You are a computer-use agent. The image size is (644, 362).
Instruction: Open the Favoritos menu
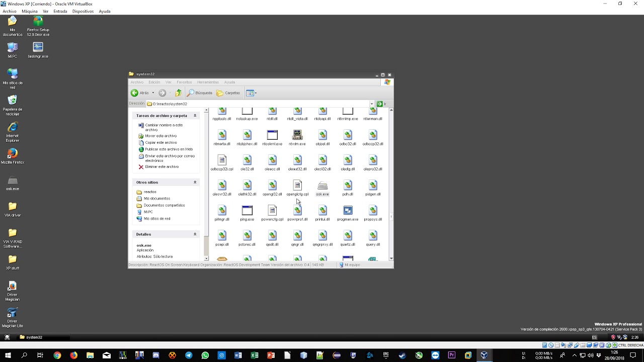click(184, 82)
